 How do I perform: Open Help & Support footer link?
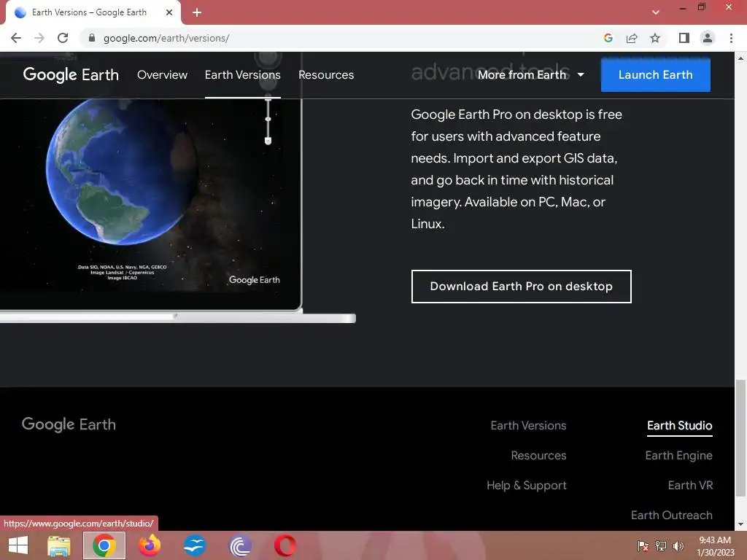527,485
